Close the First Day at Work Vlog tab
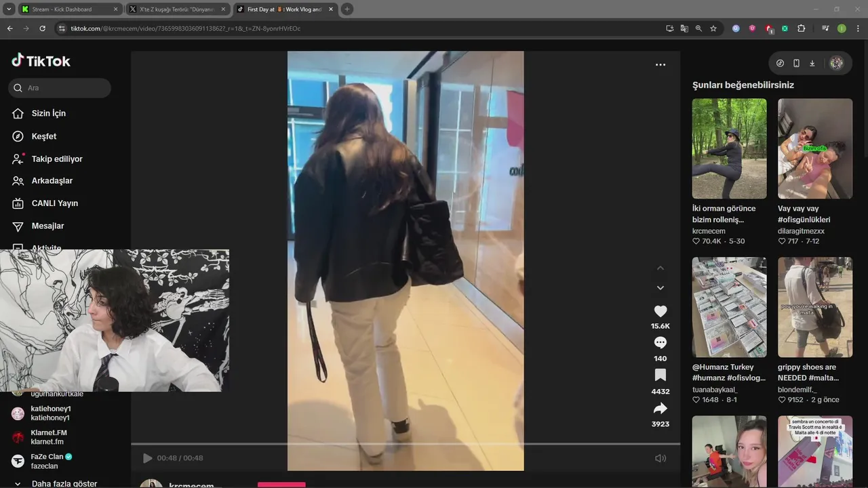868x488 pixels. 330,9
